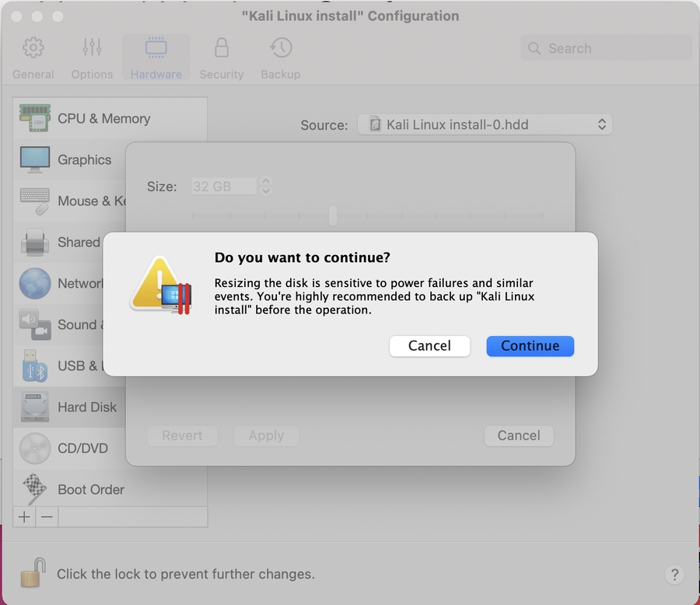Cancel the disk resize warning dialog
Image resolution: width=700 pixels, height=605 pixels.
[429, 346]
